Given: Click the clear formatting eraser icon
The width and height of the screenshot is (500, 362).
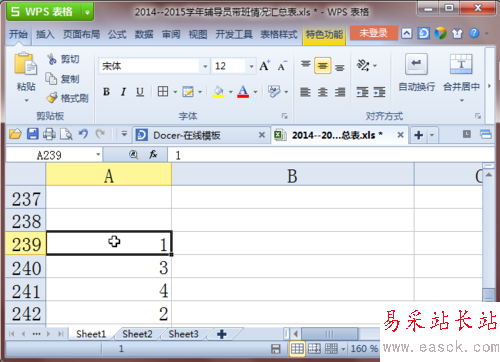Looking at the screenshot, I should tap(274, 91).
